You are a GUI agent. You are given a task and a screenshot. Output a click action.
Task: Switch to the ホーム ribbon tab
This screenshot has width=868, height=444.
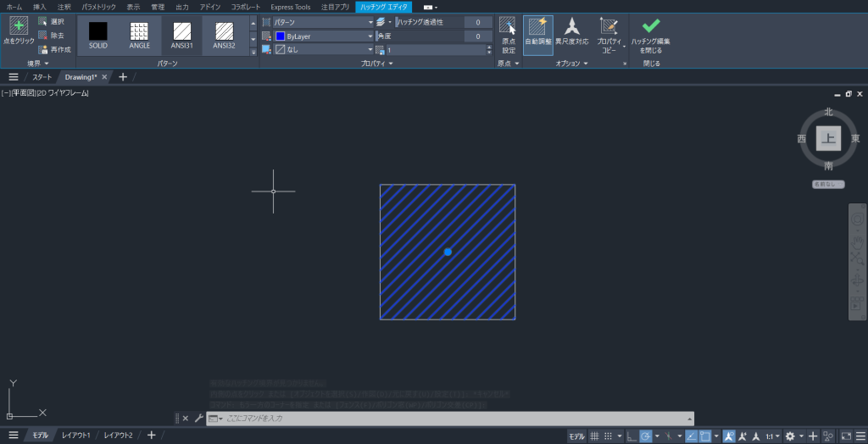(x=14, y=6)
